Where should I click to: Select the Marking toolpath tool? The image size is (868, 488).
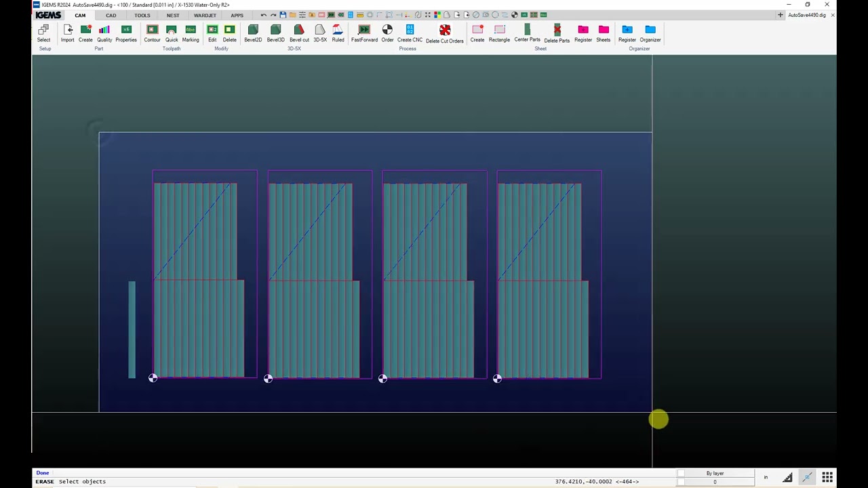[191, 33]
